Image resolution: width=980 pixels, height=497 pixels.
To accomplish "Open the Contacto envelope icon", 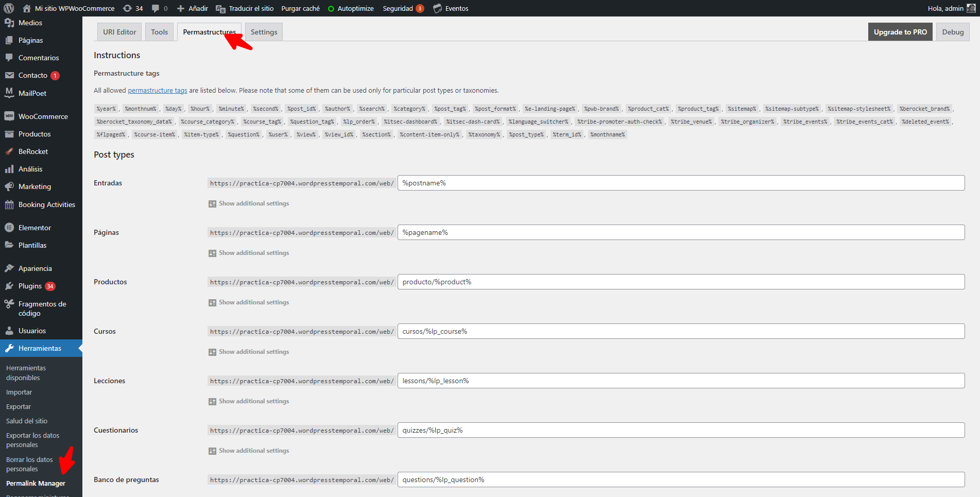I will tap(9, 75).
